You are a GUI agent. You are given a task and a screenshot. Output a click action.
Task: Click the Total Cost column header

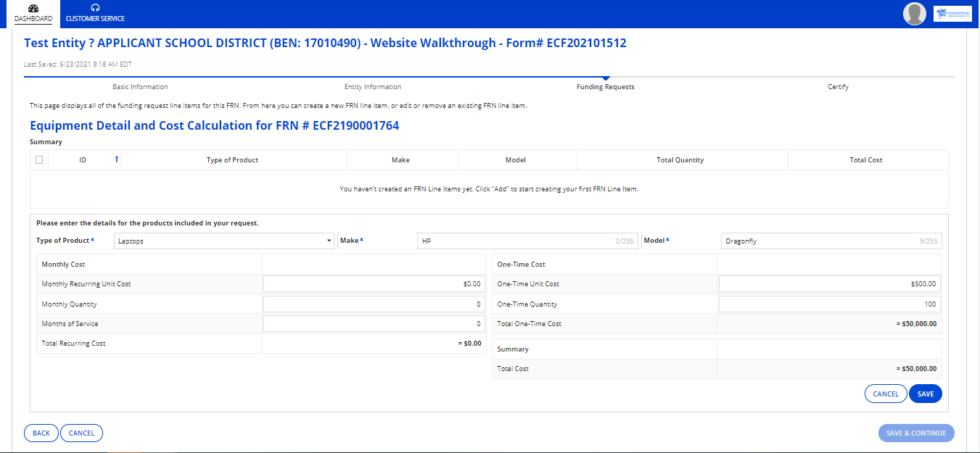[x=866, y=160]
